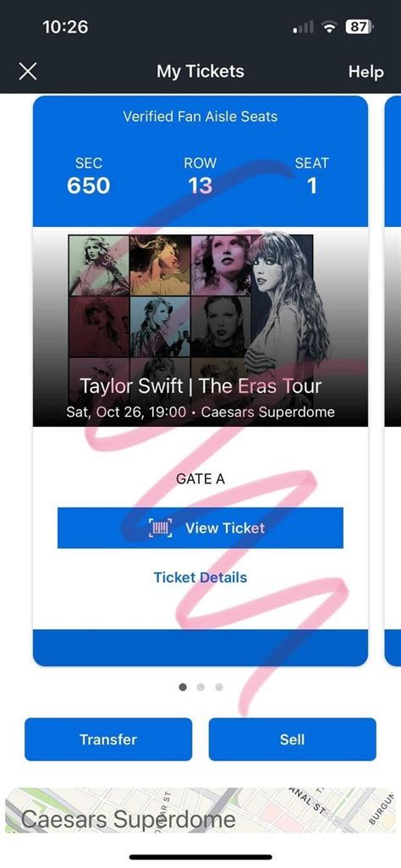Select the second page indicator dot
The image size is (401, 868).
click(x=200, y=687)
